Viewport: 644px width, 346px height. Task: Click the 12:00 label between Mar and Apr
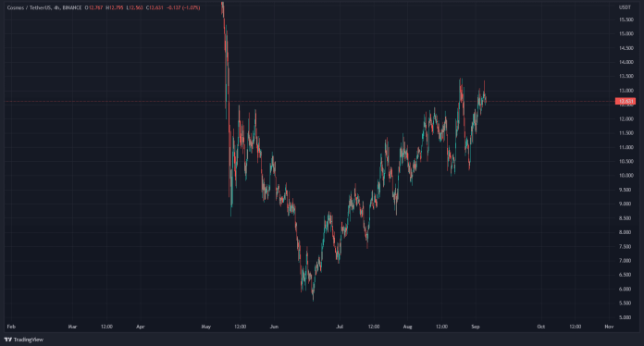tap(106, 327)
